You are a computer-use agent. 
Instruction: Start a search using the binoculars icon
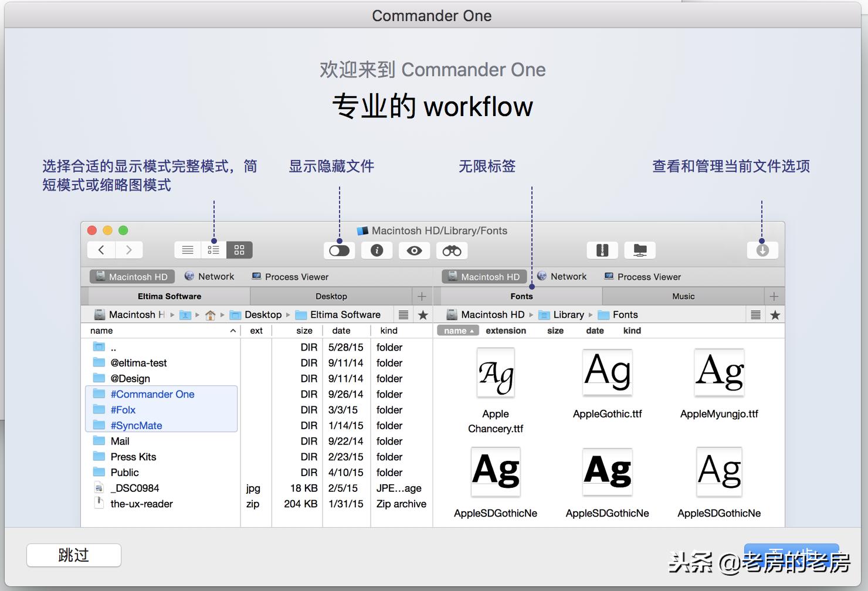tap(452, 250)
